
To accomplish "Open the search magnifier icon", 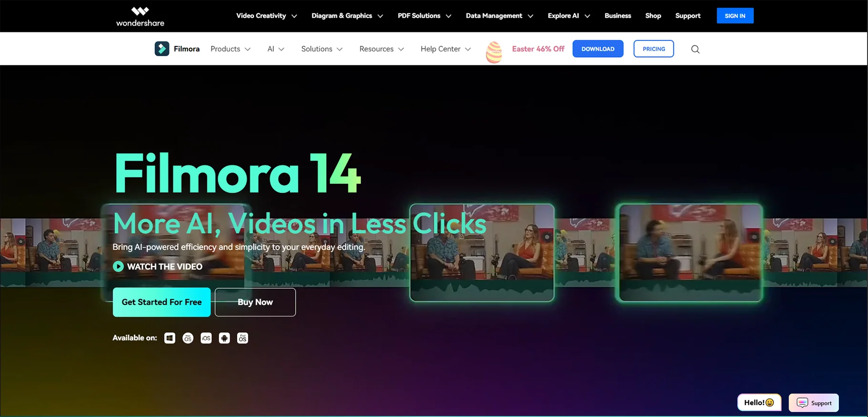I will tap(695, 49).
